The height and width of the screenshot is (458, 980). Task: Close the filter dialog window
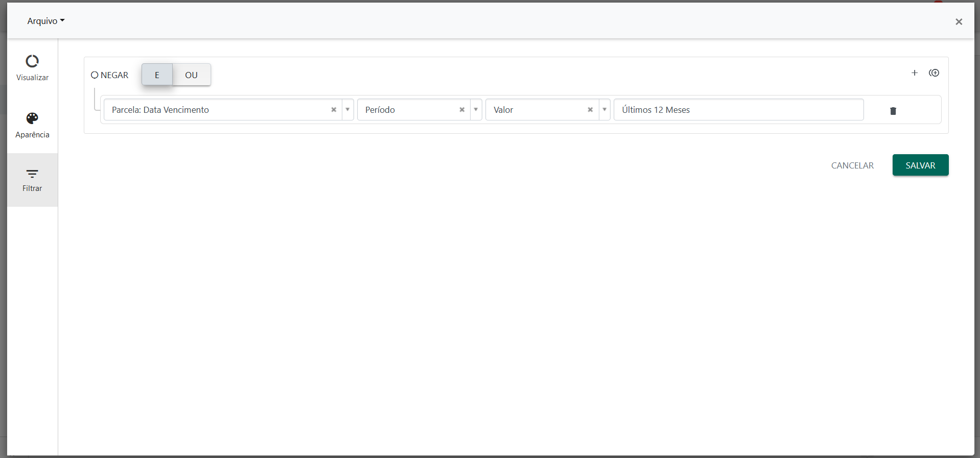point(959,21)
